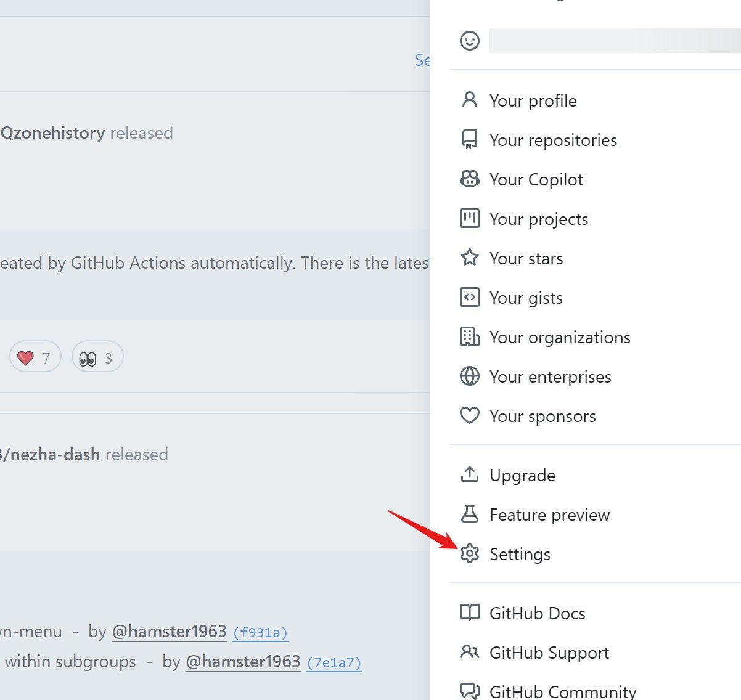
Task: Open Your sponsors menu item
Action: coord(542,417)
